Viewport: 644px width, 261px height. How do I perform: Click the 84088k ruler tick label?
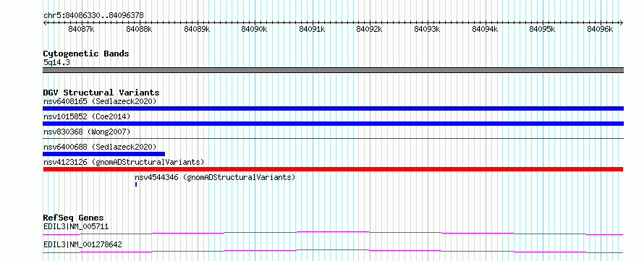coord(139,29)
